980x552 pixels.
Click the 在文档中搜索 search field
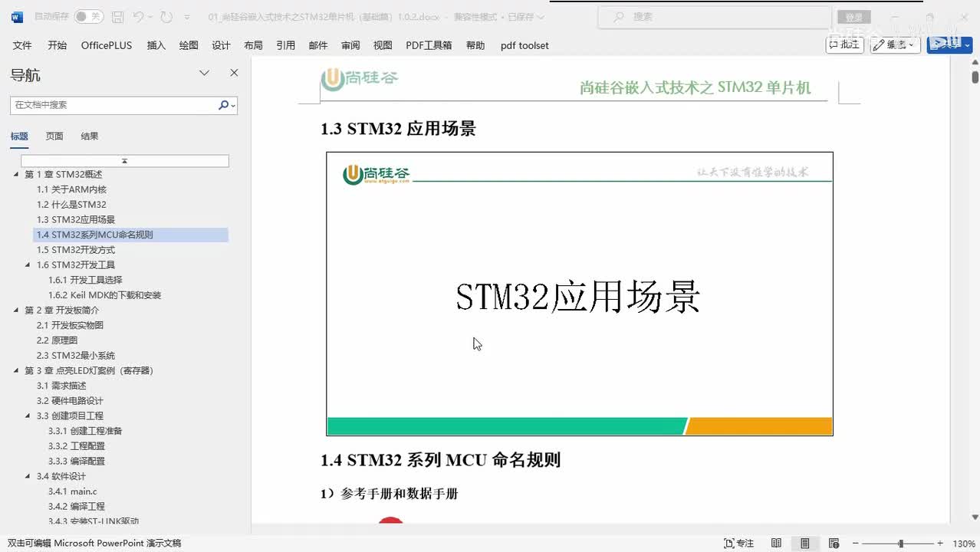click(x=113, y=105)
